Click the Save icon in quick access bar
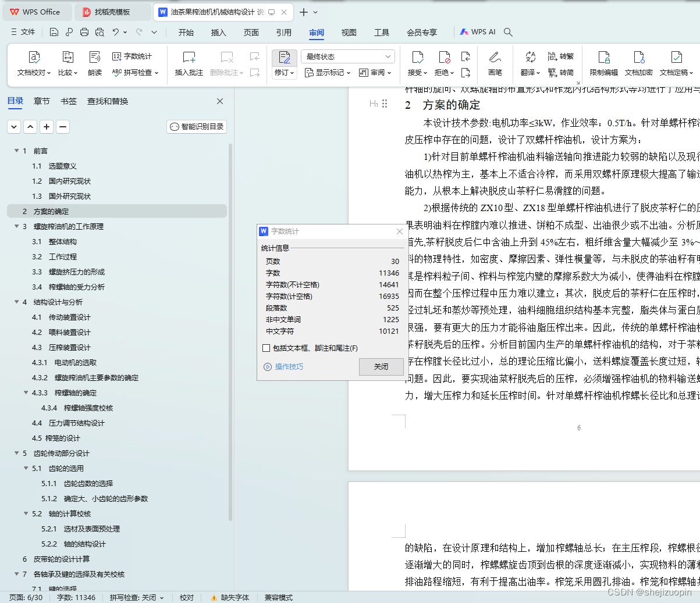700x603 pixels. point(54,32)
